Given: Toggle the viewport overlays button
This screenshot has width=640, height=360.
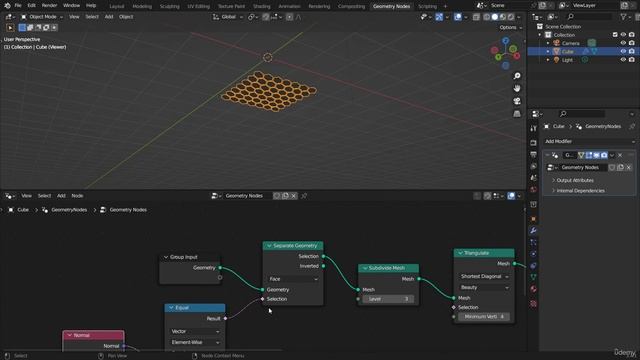Looking at the screenshot, I should (x=458, y=17).
